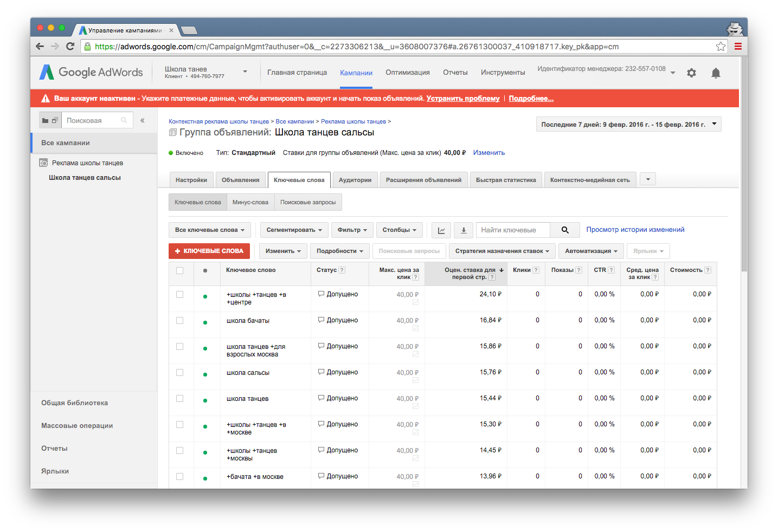Open the 'Столбцы' columns dropdown

point(399,230)
